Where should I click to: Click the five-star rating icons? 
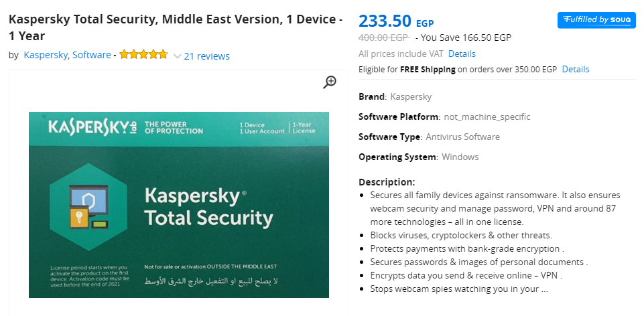pos(144,55)
